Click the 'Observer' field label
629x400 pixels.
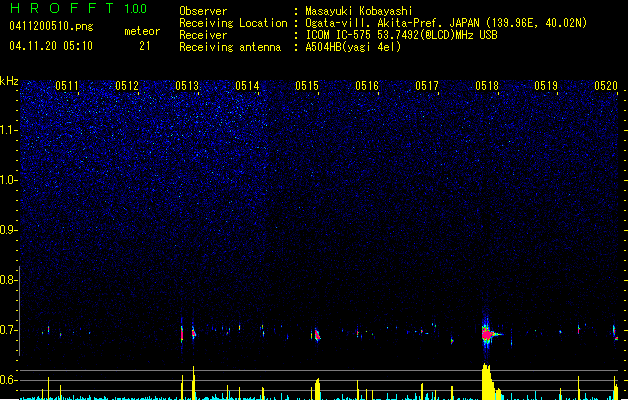pos(203,11)
